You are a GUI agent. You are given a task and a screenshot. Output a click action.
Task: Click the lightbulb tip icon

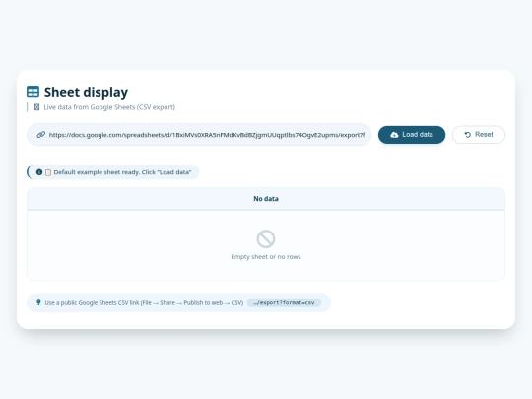tap(38, 302)
